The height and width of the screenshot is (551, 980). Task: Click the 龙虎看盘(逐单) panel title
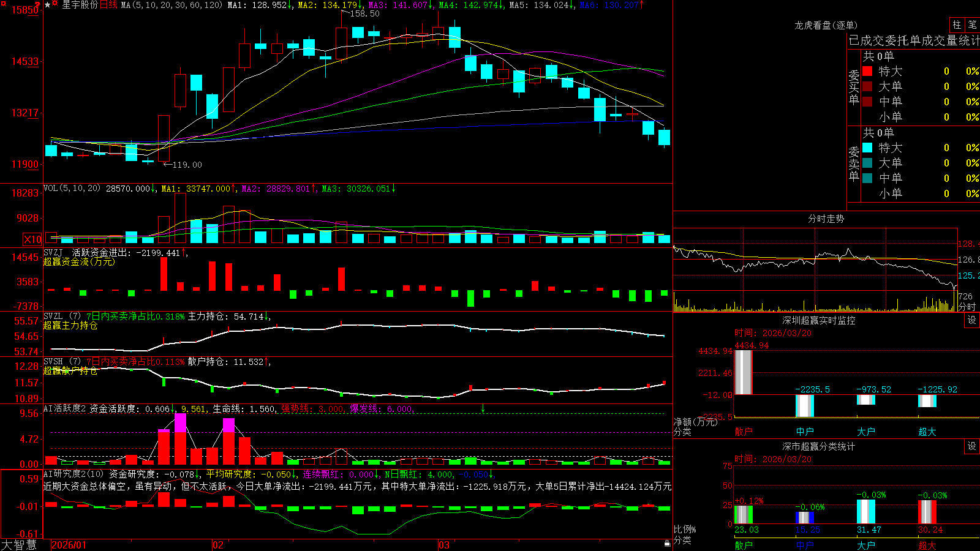click(826, 25)
